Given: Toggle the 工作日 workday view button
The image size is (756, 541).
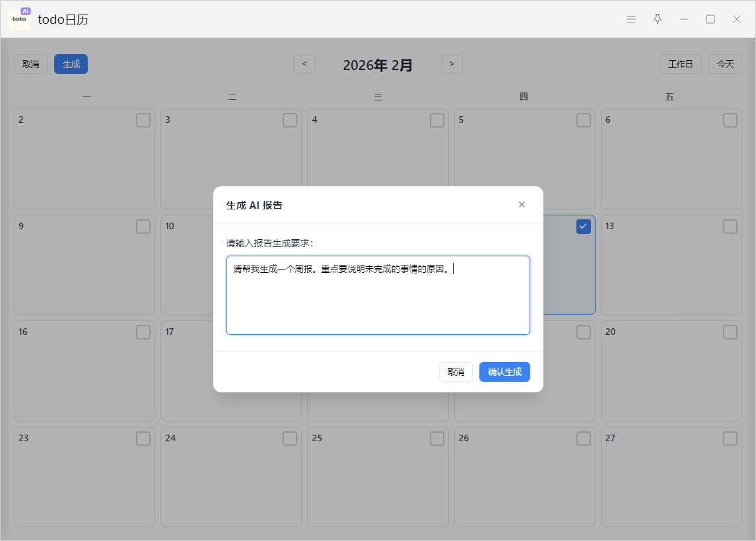Looking at the screenshot, I should pos(680,64).
